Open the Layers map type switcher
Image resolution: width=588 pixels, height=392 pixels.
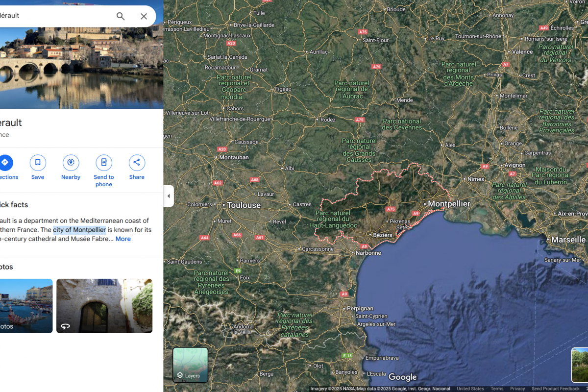pyautogui.click(x=190, y=365)
